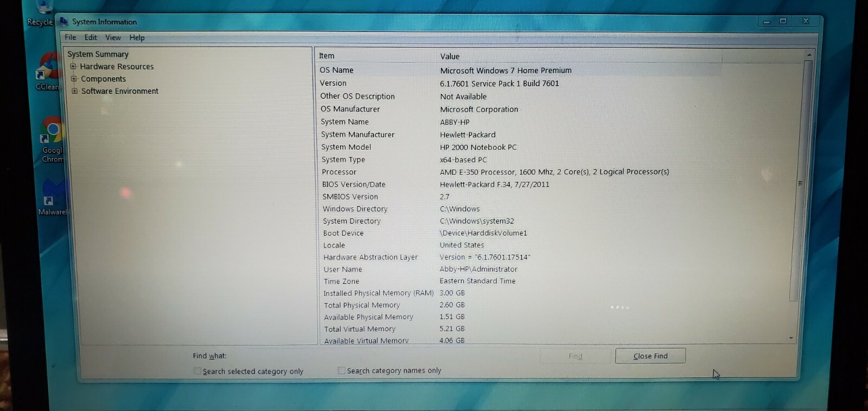
Task: Click value '6.1.7601 Service Pack 1 Build 7601'
Action: point(499,83)
